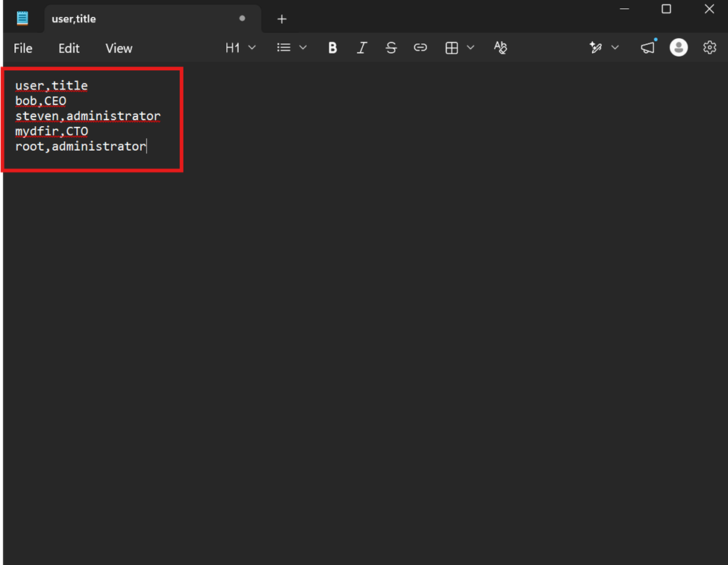728x565 pixels.
Task: Open the user account avatar
Action: pyautogui.click(x=678, y=47)
